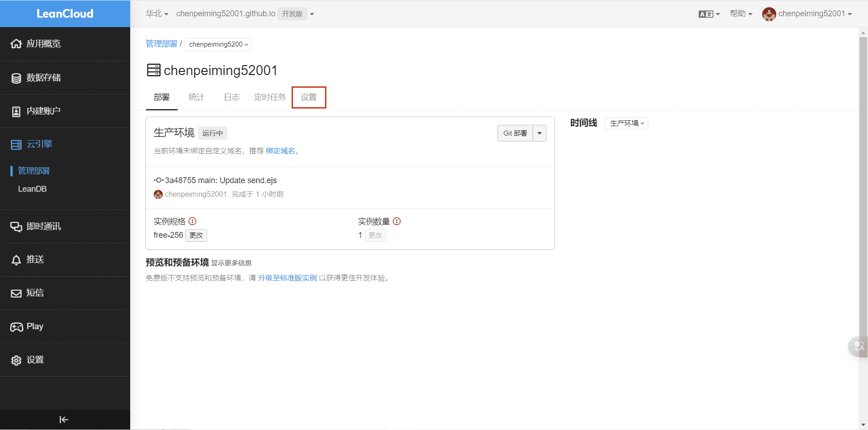Screen dimensions: 868x430
Task: Open the sidebar 设置 gear icon
Action: pyautogui.click(x=16, y=360)
